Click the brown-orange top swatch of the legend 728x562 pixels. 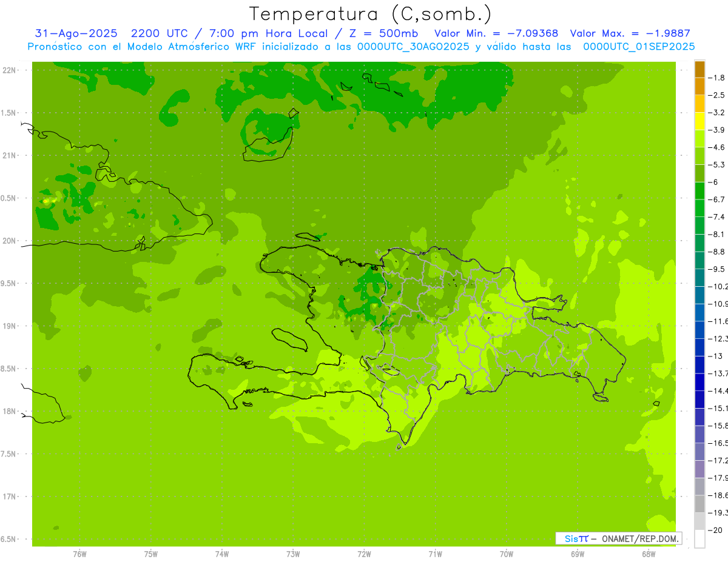[x=699, y=69]
